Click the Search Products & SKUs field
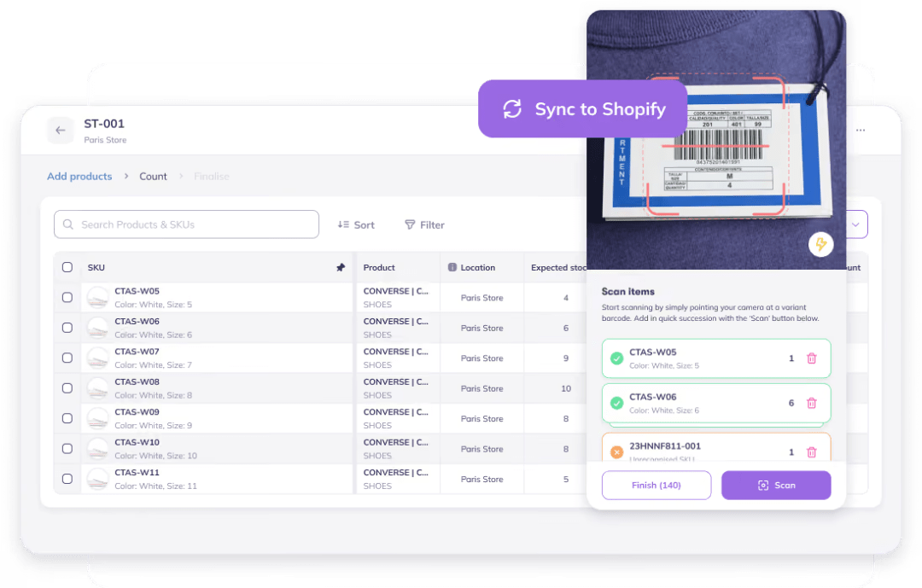 pyautogui.click(x=186, y=224)
